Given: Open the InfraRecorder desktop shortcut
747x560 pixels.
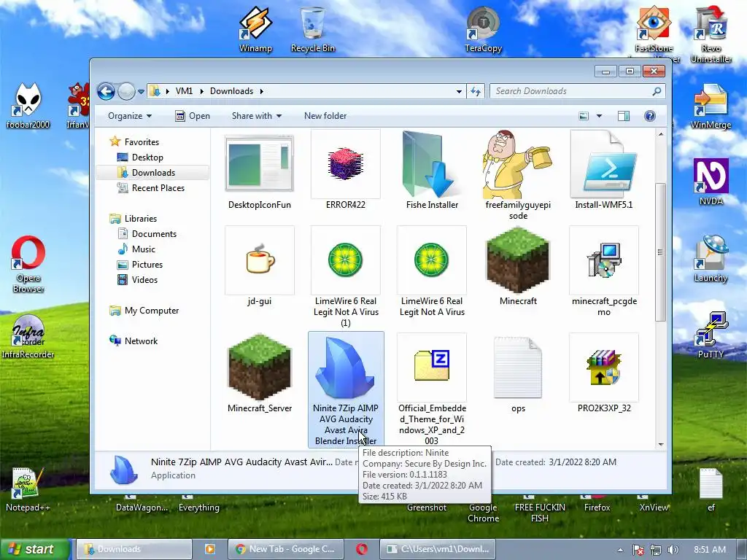Looking at the screenshot, I should pos(28,336).
